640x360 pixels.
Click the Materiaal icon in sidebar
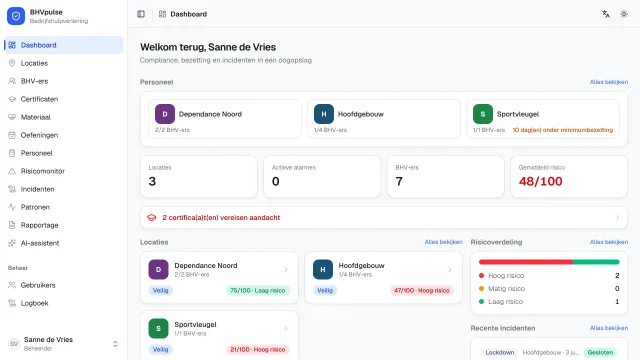12,117
